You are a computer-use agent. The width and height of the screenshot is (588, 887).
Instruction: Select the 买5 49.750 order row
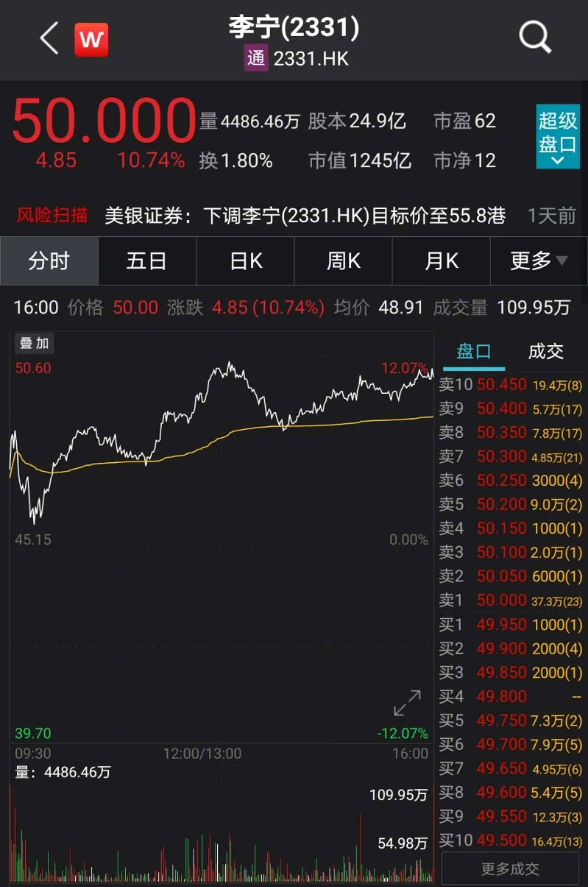point(511,720)
